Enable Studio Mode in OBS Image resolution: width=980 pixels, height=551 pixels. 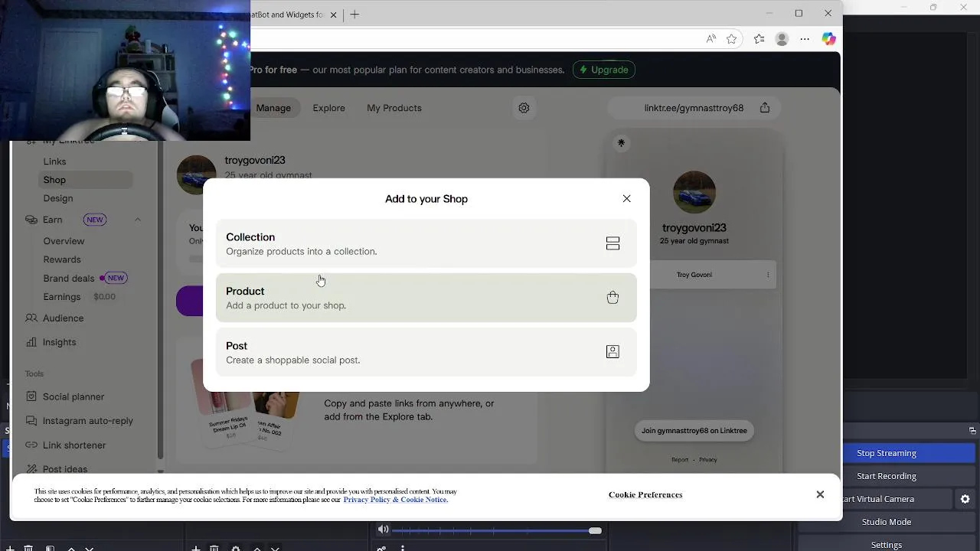[x=887, y=522]
